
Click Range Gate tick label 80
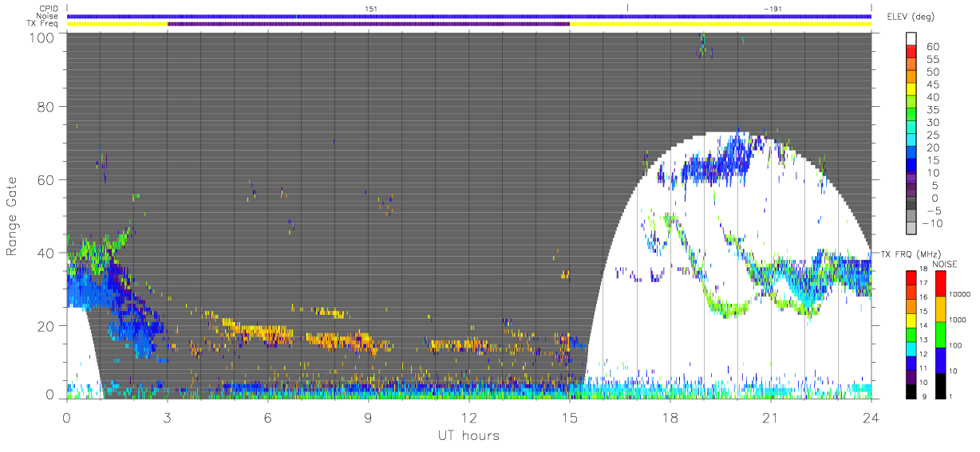pos(47,108)
